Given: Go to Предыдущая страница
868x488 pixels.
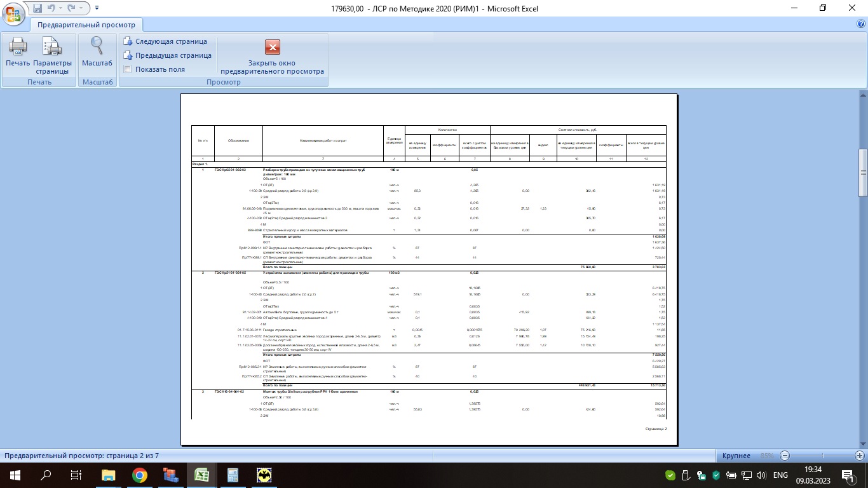Looking at the screenshot, I should coord(167,55).
